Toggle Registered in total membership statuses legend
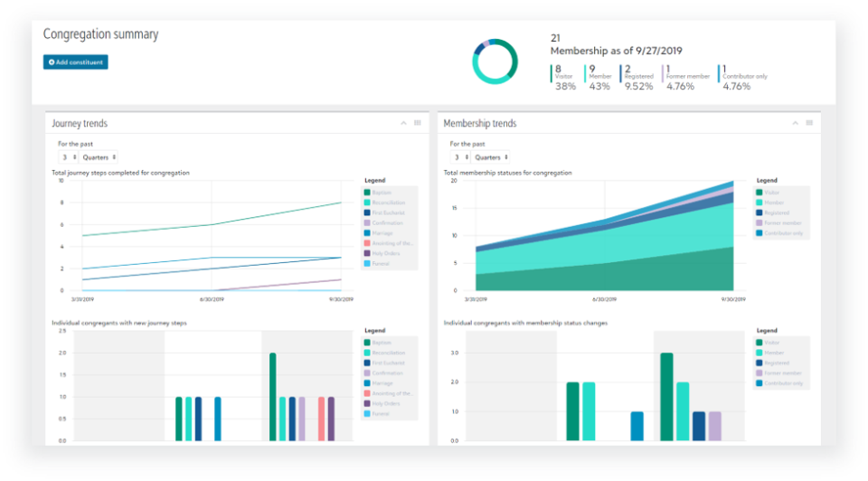This screenshot has width=868, height=481. point(773,212)
